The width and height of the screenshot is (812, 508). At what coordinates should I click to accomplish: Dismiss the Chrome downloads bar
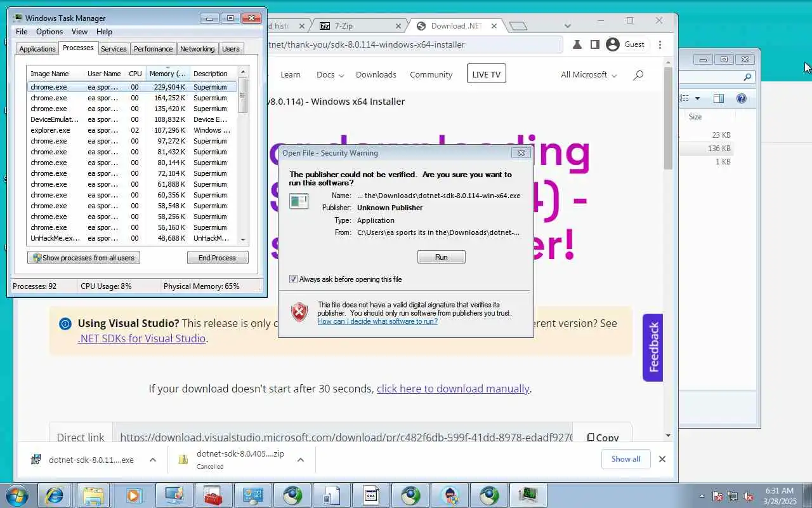pyautogui.click(x=662, y=459)
